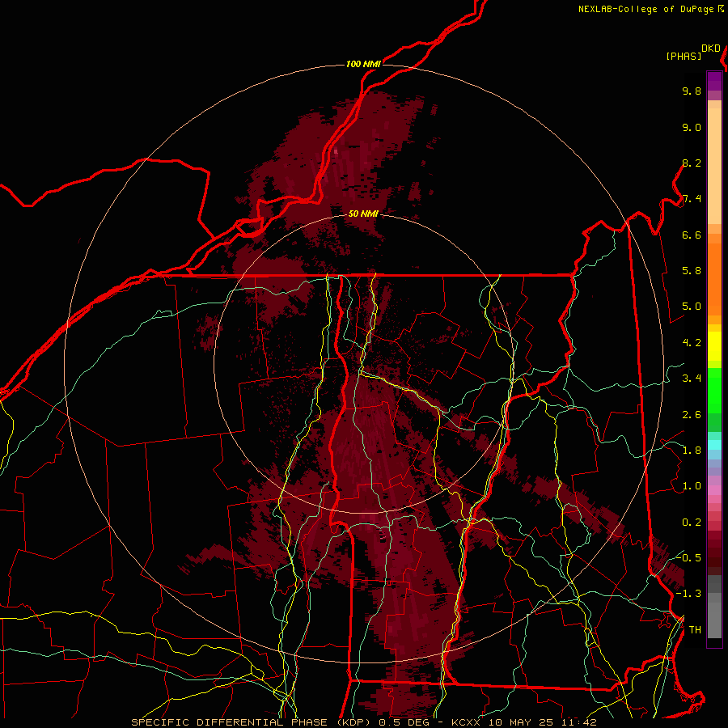The image size is (728, 728).
Task: Click the 9.0 legend value
Action: point(692,127)
